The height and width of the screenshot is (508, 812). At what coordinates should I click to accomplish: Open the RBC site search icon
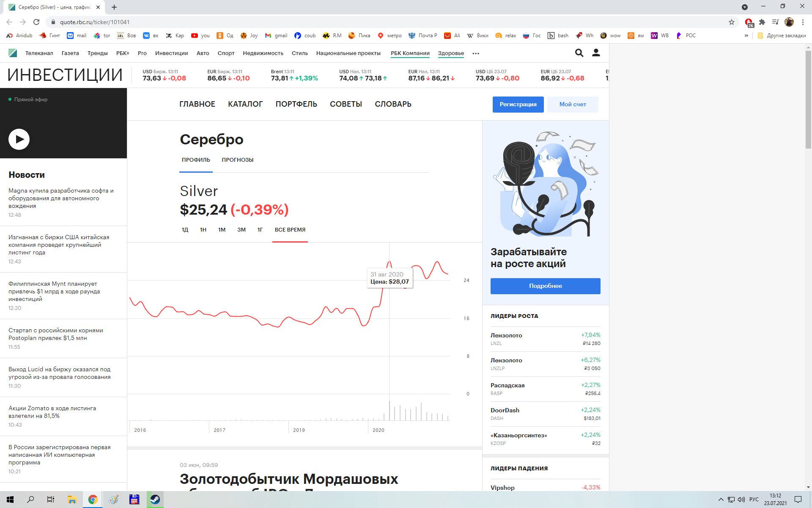point(579,53)
